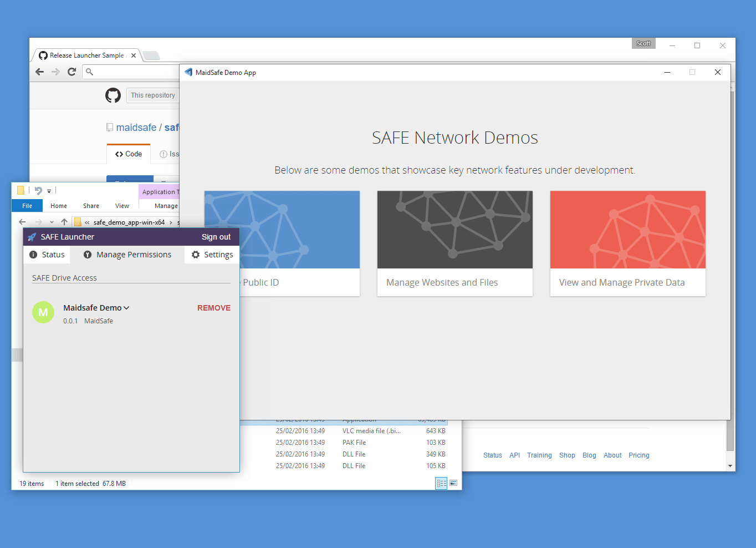Reload the browser page
Image resolution: width=756 pixels, height=548 pixels.
[71, 72]
